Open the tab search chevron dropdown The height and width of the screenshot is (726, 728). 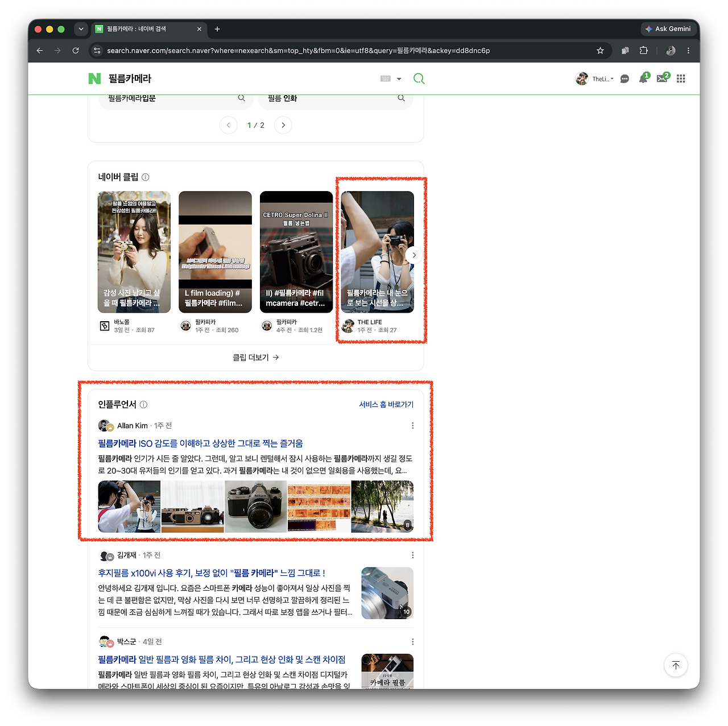point(81,29)
